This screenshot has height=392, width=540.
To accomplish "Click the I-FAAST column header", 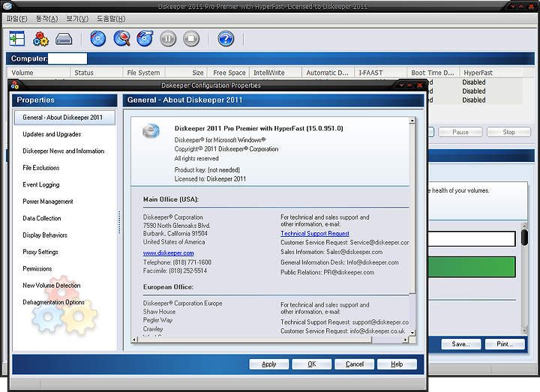I will tap(381, 73).
